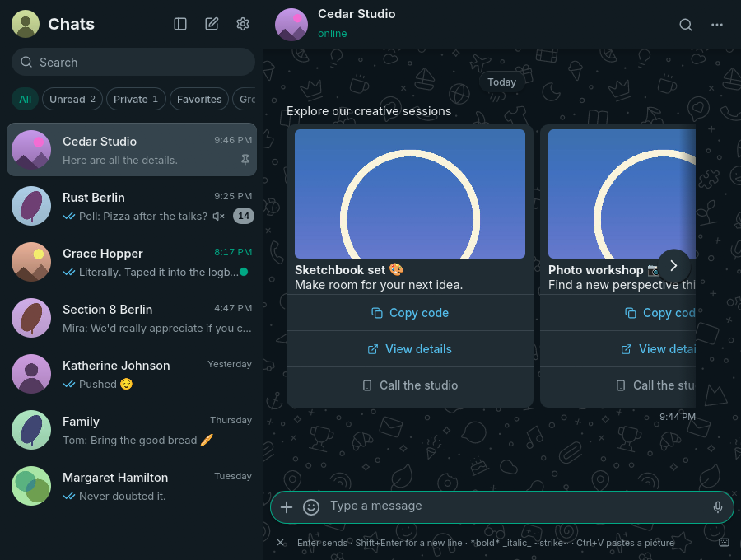Click Katherine Johnson's avatar
Screen dimensions: 741x560
[31, 374]
